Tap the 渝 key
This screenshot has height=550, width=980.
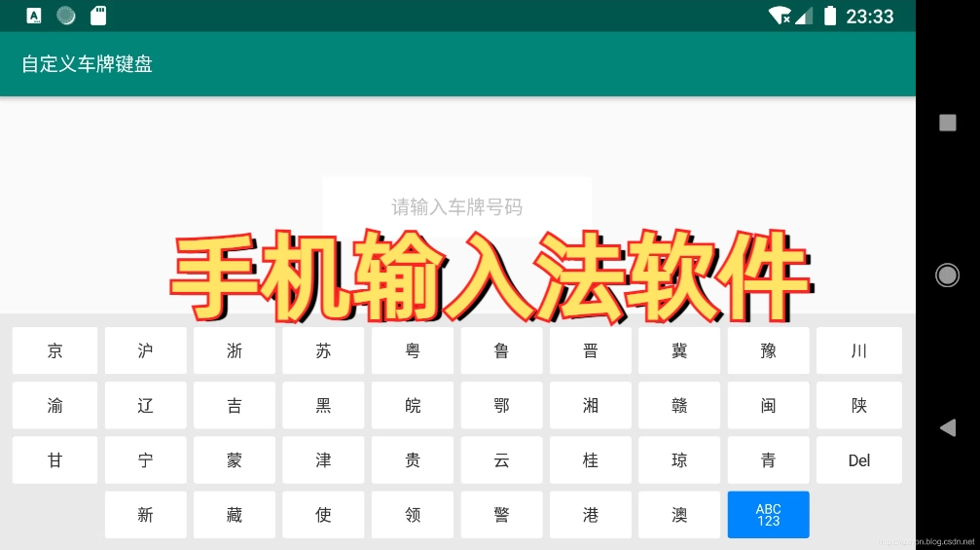(x=54, y=405)
